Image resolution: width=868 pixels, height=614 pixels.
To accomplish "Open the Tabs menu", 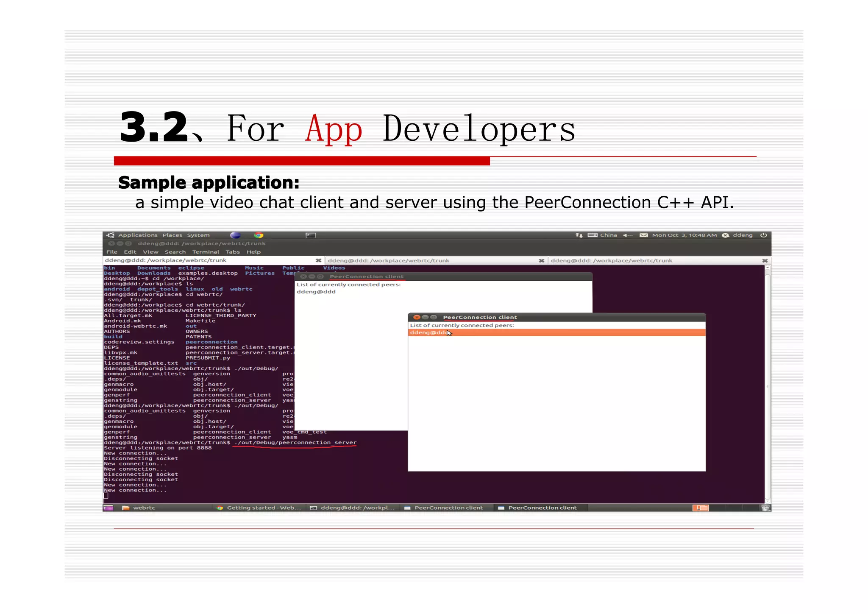I will click(x=233, y=252).
